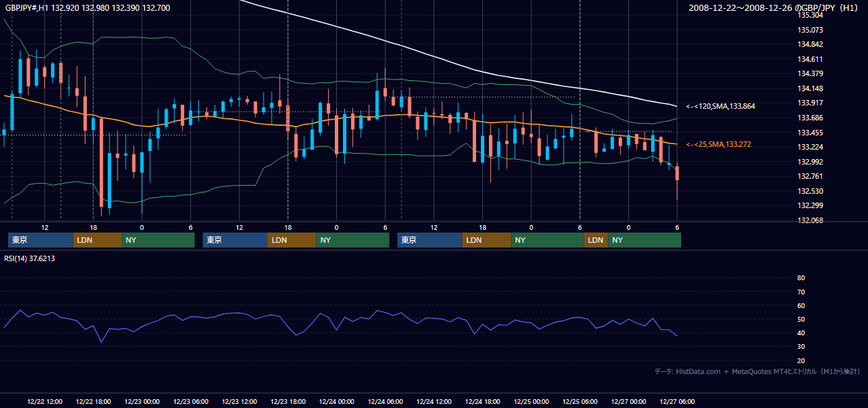
Task: Click the 132.530 price axis label
Action: pyautogui.click(x=810, y=191)
